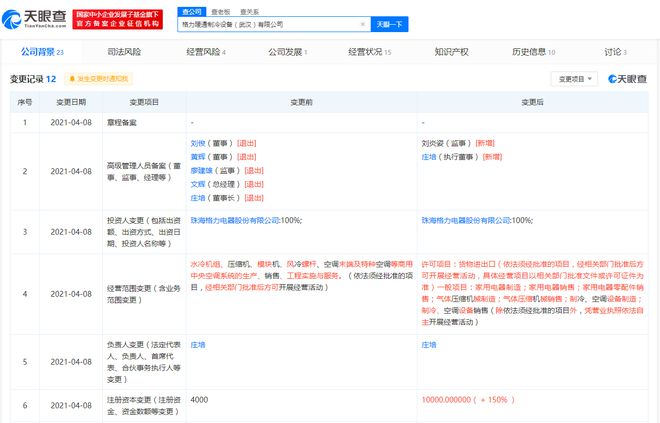This screenshot has width=660, height=423.
Task: Click the Tianyancha logo at top left
Action: click(x=34, y=19)
